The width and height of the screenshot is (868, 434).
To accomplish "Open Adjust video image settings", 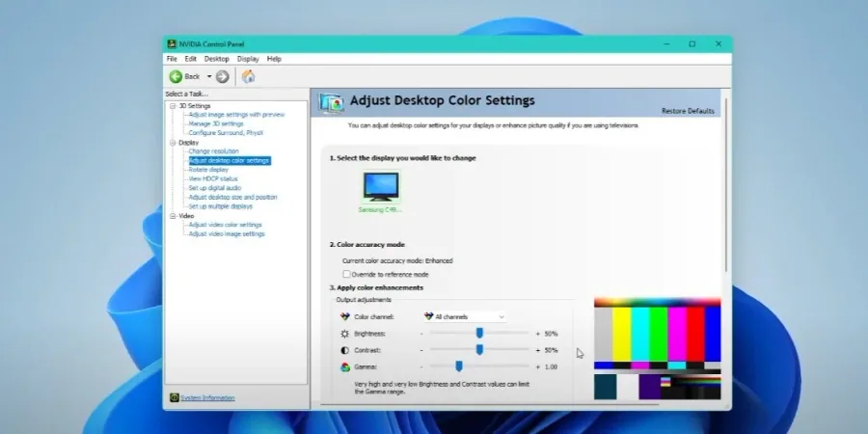I will click(227, 233).
